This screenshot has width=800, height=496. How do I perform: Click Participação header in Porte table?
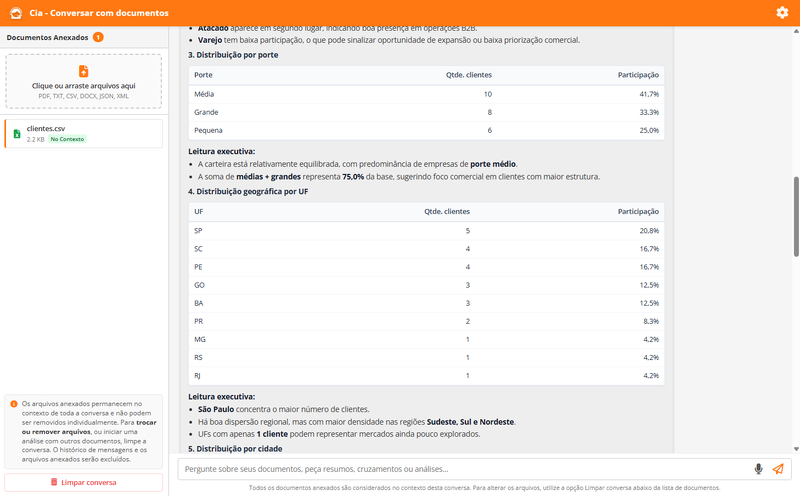click(638, 75)
